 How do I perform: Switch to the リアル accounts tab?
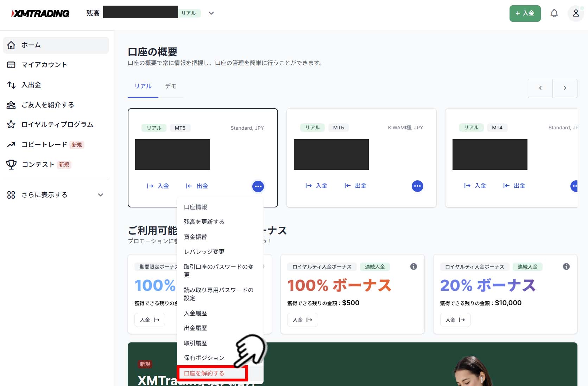point(143,86)
